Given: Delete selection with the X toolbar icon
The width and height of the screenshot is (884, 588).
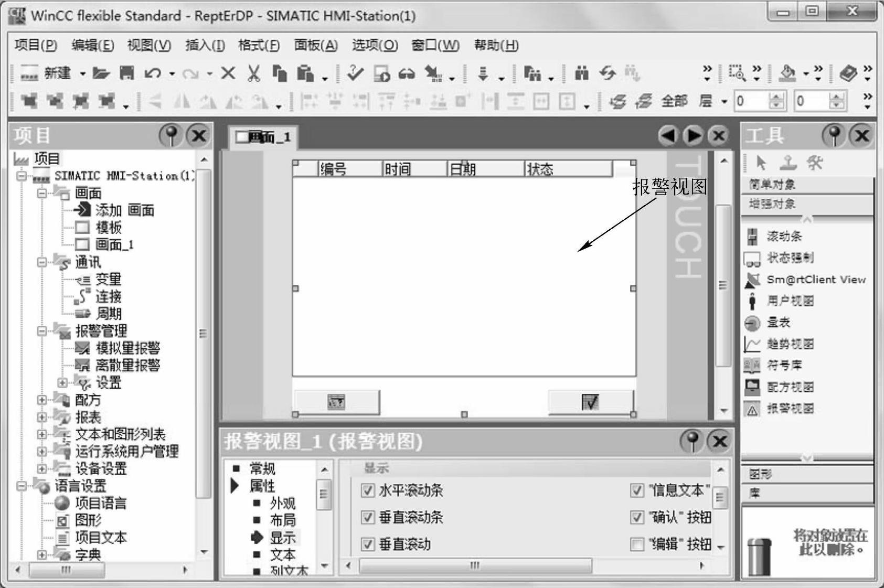Looking at the screenshot, I should coord(228,73).
